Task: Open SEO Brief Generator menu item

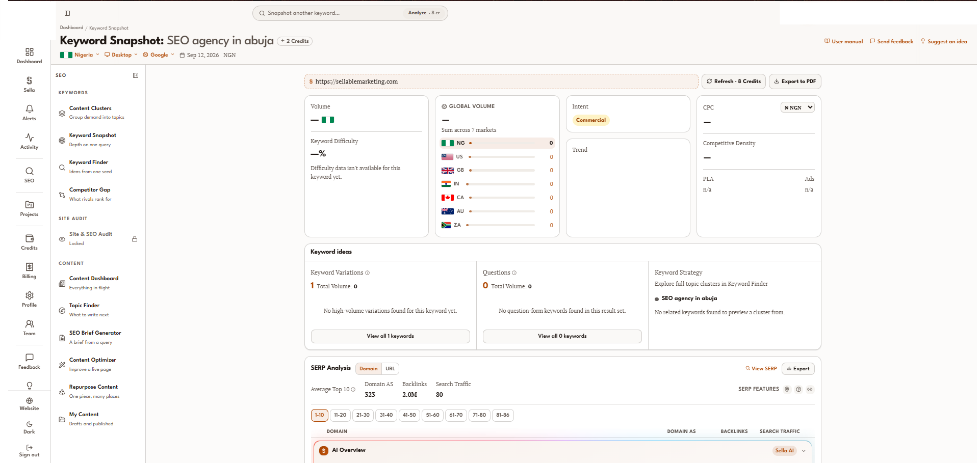Action: tap(97, 338)
